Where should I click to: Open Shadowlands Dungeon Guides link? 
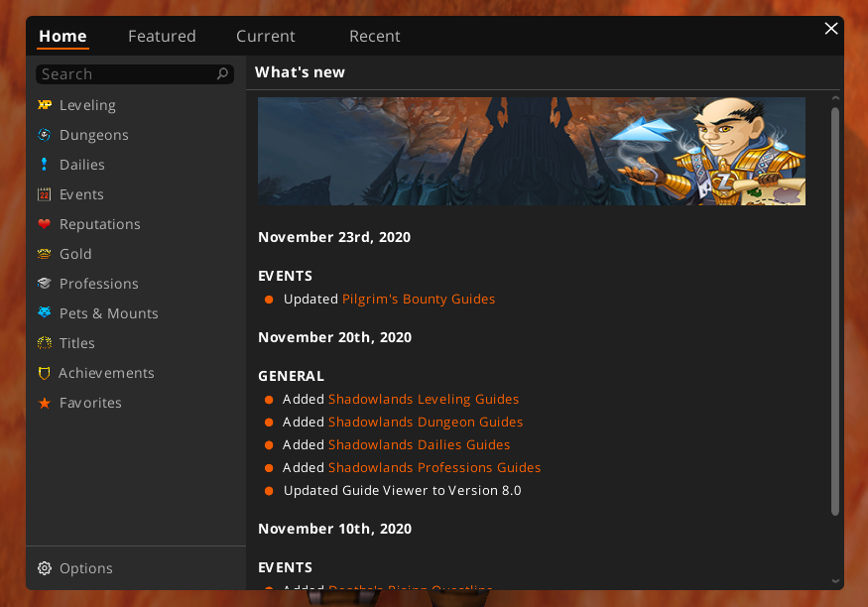pos(426,422)
